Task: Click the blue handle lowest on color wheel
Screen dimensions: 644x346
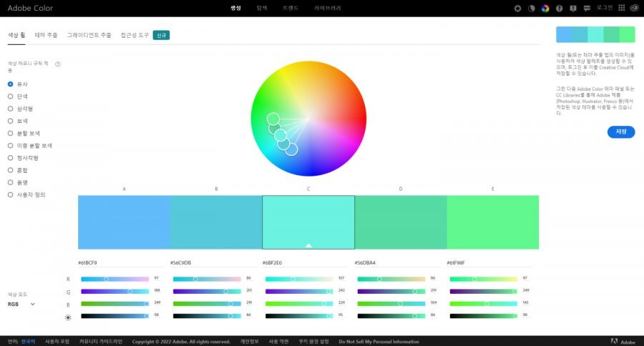Action: (x=291, y=149)
